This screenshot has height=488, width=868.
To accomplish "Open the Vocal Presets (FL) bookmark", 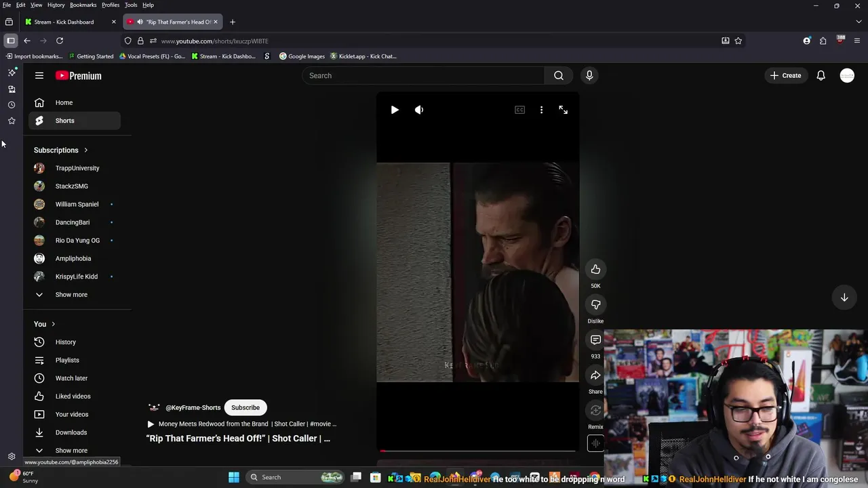I will 152,56.
